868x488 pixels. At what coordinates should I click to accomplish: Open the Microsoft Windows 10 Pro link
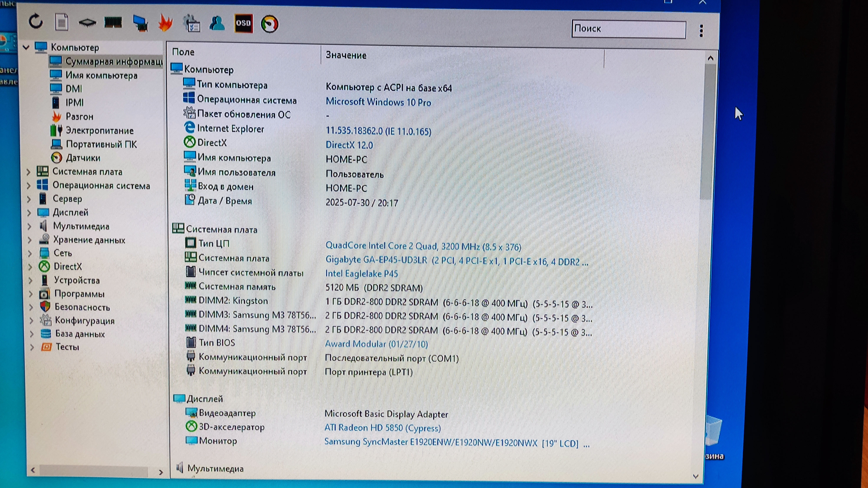pos(378,102)
